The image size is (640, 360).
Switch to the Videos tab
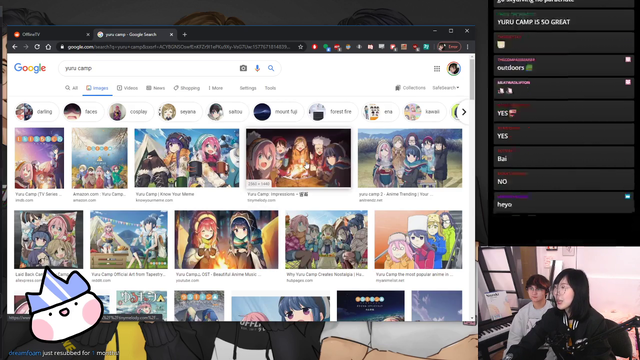[127, 88]
